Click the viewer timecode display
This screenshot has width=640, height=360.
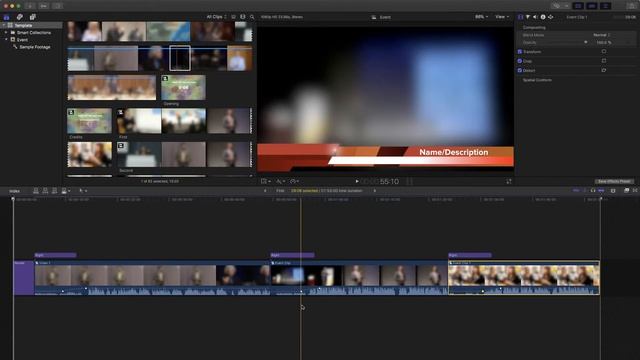tap(380, 182)
